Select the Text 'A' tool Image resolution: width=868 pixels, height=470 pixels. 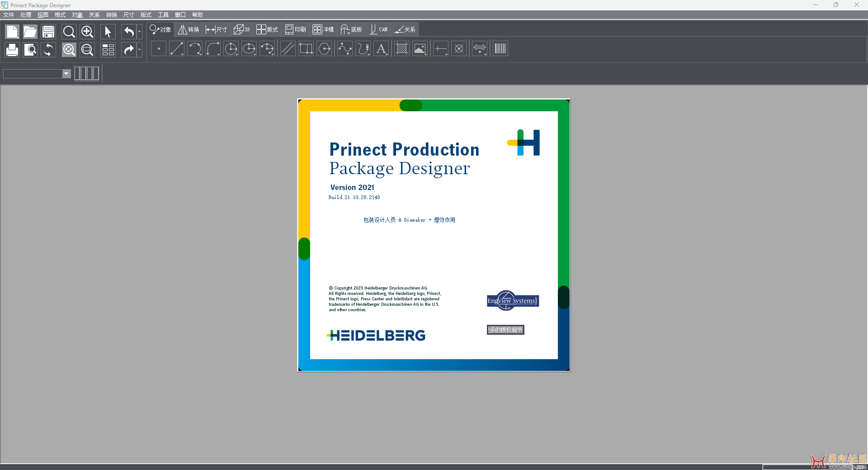click(x=381, y=49)
